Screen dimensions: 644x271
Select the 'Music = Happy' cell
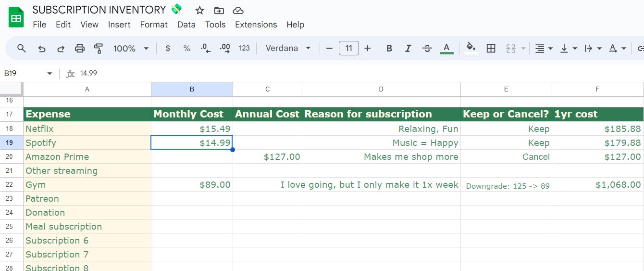pos(381,143)
